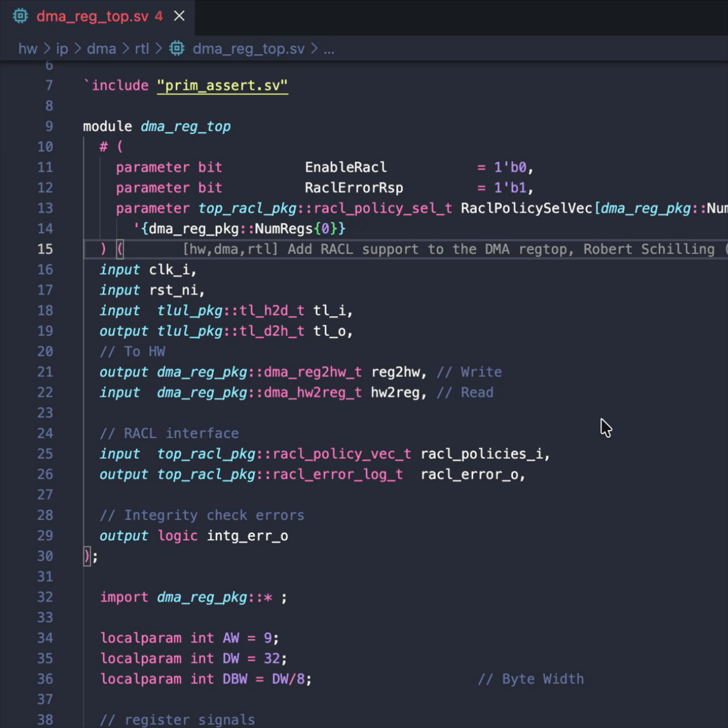The width and height of the screenshot is (728, 728).
Task: Open the ip breadcrumb folder
Action: coord(62,49)
